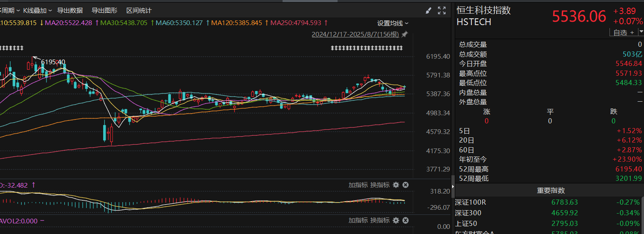Screen dimensions: 644x234
Task: Select the 总成交额 value 503亿
Action: tap(632, 54)
